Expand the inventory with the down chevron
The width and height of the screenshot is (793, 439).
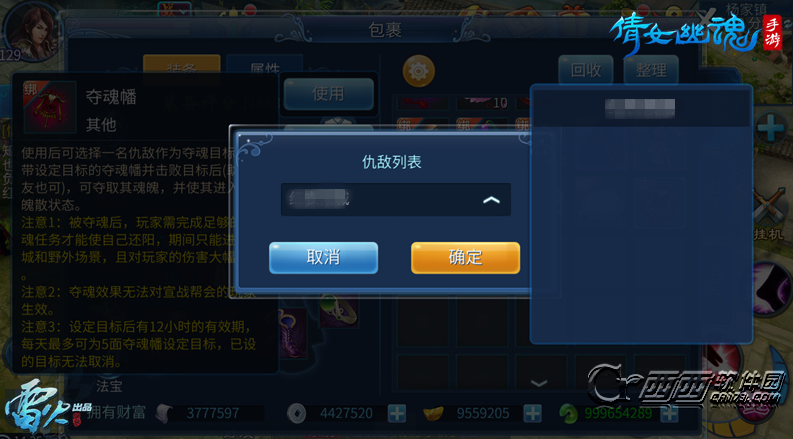(x=539, y=383)
